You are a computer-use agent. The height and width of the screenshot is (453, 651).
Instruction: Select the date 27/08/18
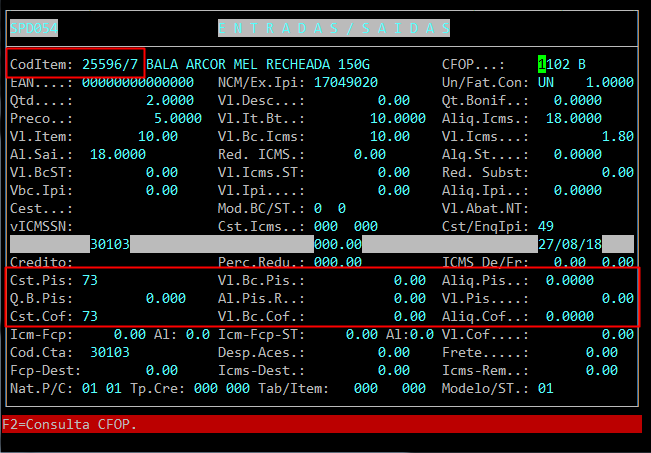tap(569, 244)
